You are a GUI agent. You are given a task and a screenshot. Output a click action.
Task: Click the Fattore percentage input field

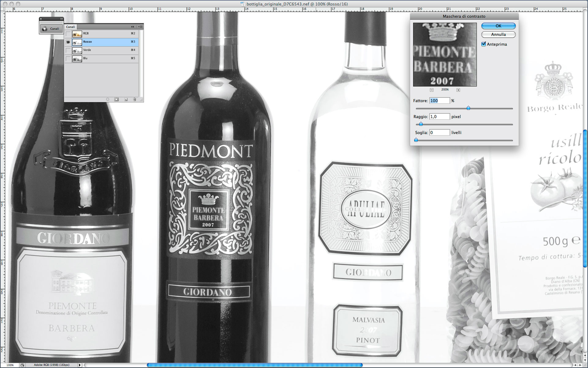tap(439, 101)
